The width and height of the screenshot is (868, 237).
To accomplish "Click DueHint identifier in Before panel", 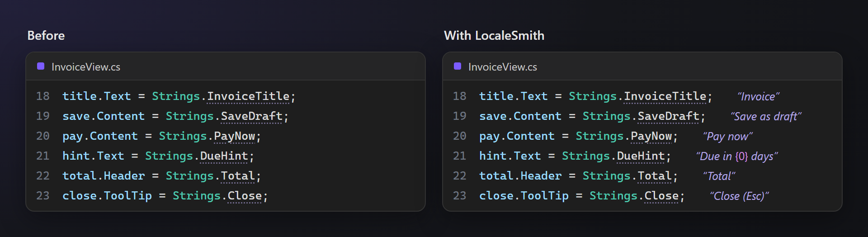I will (x=224, y=156).
